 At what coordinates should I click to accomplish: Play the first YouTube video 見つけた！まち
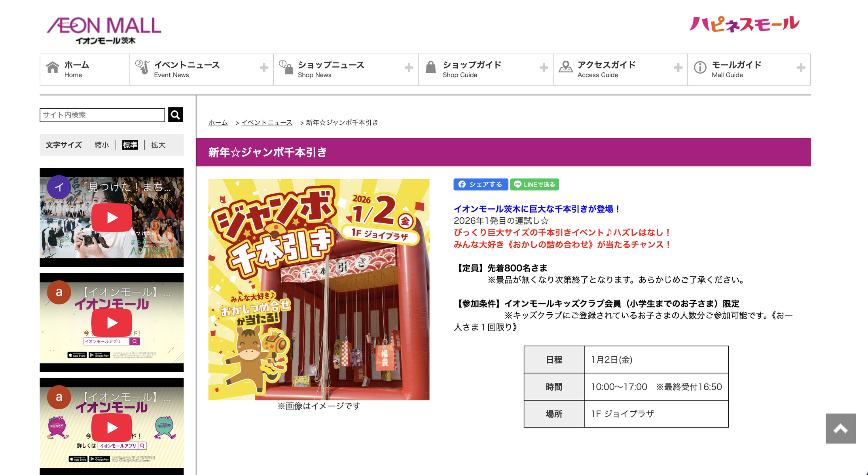pyautogui.click(x=112, y=218)
